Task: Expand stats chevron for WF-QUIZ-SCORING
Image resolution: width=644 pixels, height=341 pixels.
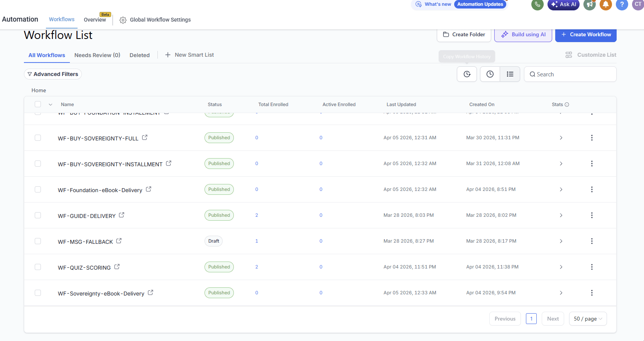Action: tap(561, 267)
